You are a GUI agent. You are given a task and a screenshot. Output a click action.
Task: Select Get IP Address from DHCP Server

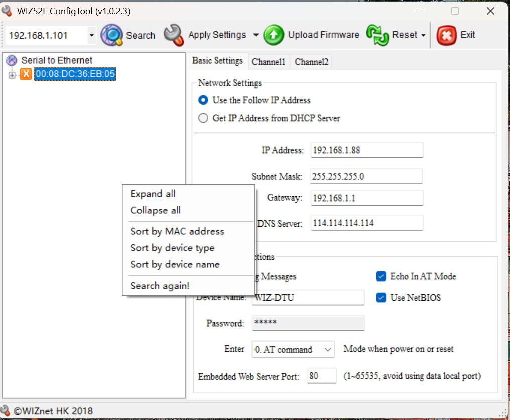tap(203, 119)
